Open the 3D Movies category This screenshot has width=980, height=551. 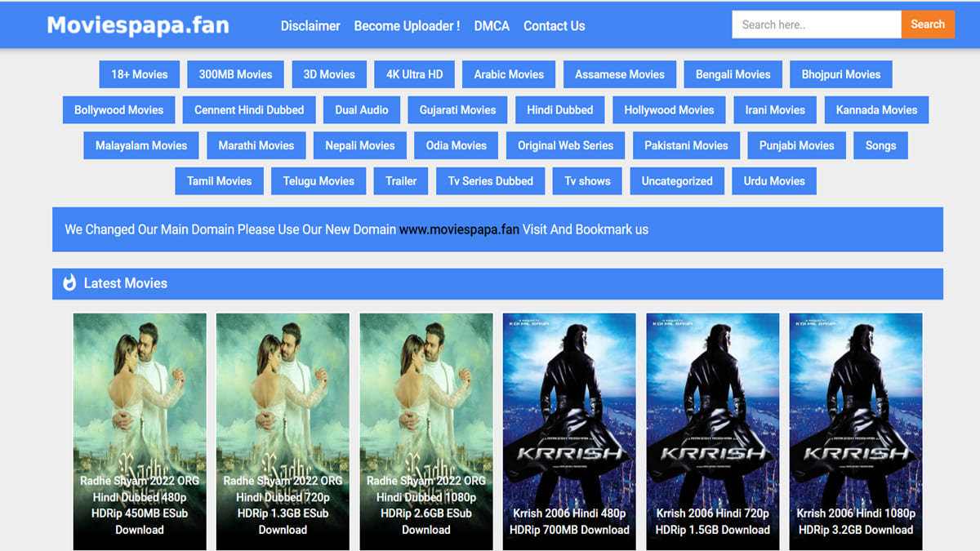329,74
